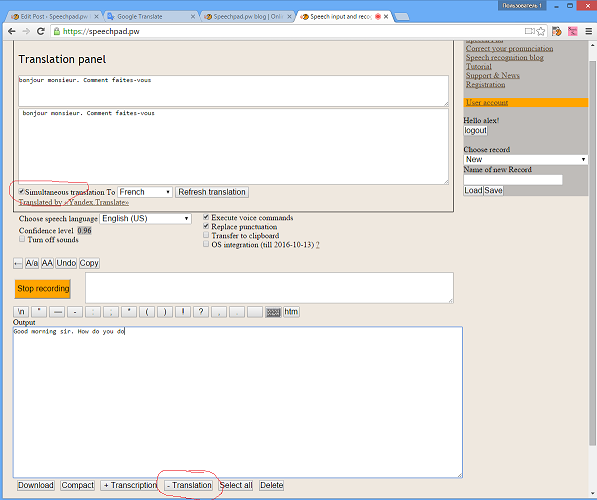The height and width of the screenshot is (500, 597).
Task: Insert a question mark
Action: pyautogui.click(x=201, y=312)
